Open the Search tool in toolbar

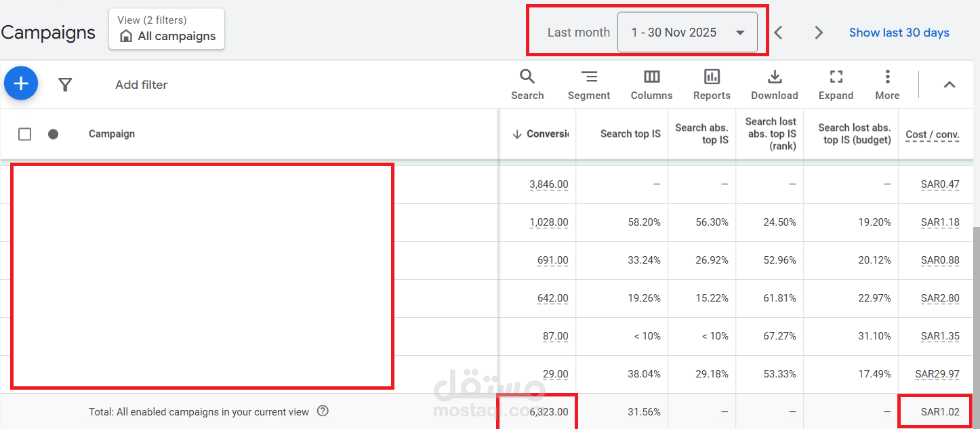click(x=527, y=84)
